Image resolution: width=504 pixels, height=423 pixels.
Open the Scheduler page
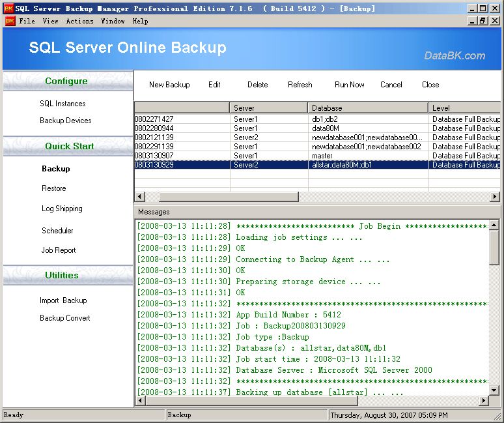coord(57,231)
